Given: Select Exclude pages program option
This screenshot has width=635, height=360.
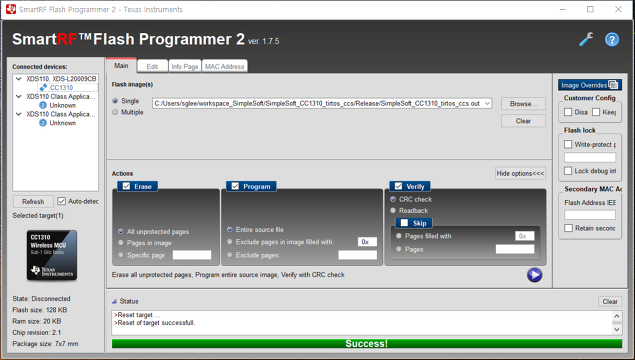Looking at the screenshot, I should 230,255.
